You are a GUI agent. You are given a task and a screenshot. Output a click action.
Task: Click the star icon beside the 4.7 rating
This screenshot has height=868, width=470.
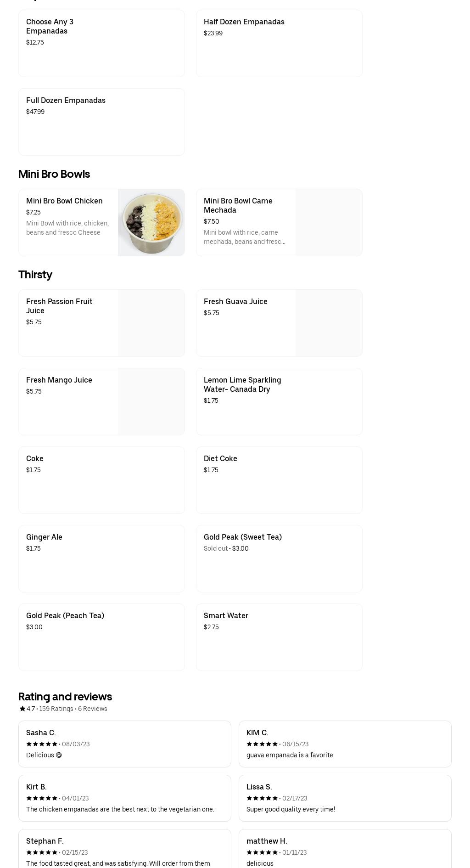(22, 709)
